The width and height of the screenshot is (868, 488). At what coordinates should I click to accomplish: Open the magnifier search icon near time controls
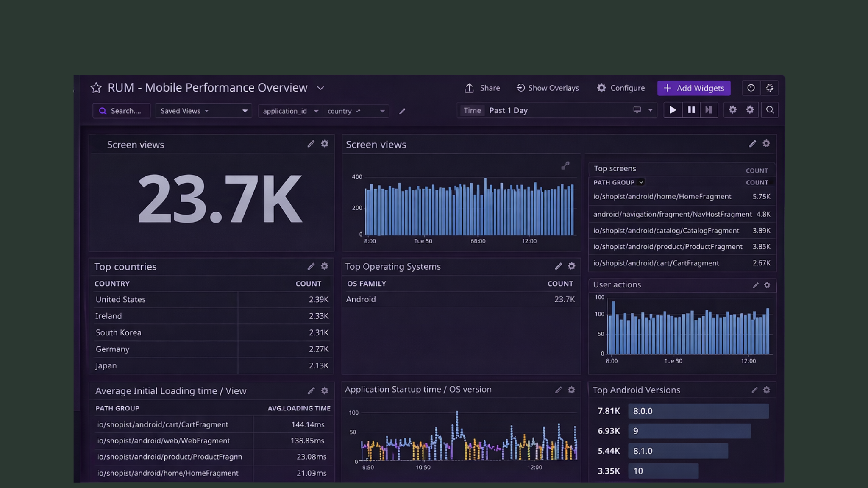point(770,110)
